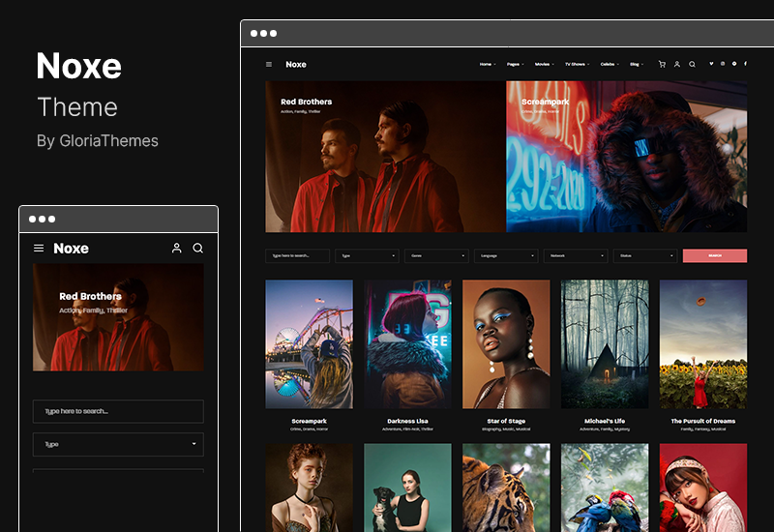774x532 pixels.
Task: Expand the Home menu dropdown
Action: click(x=488, y=64)
